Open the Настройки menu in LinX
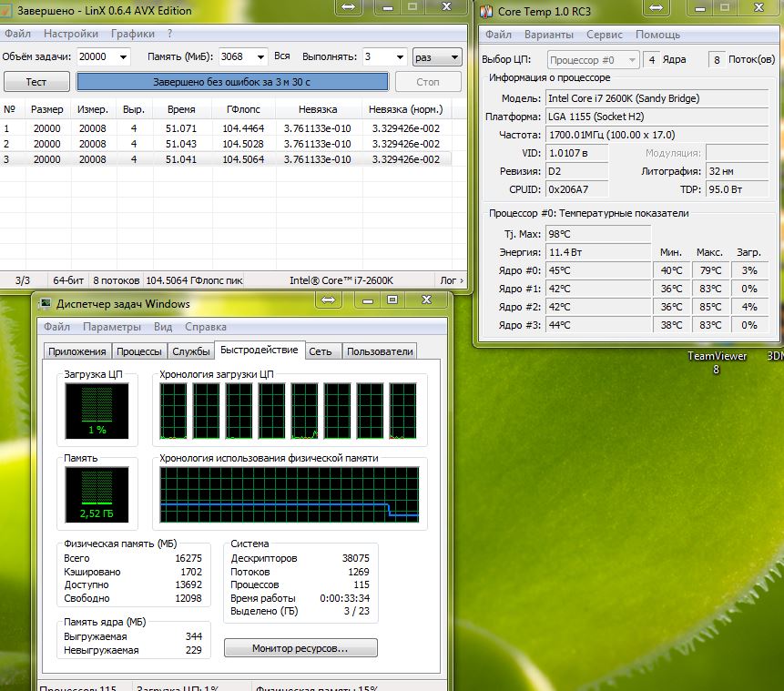This screenshot has height=691, width=784. (x=71, y=34)
